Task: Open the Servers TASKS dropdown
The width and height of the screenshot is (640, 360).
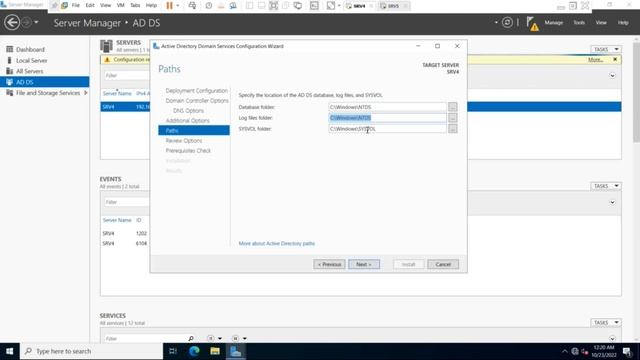Action: pos(606,49)
